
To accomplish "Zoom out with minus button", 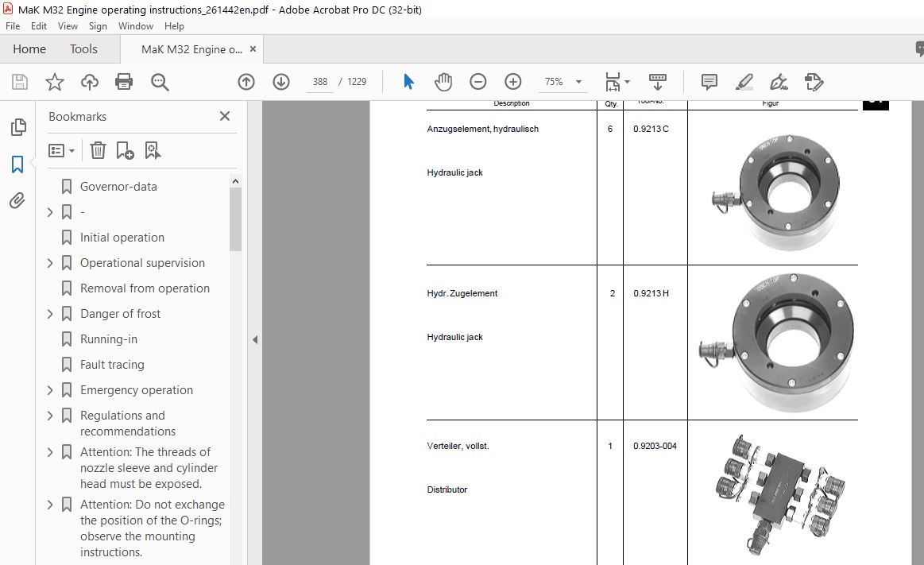I will pos(478,82).
